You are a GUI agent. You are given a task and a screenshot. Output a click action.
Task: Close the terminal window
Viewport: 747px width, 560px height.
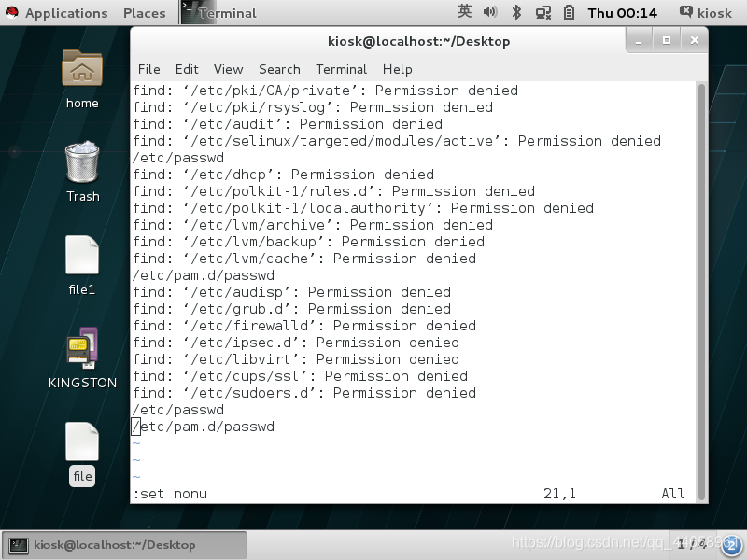(694, 41)
